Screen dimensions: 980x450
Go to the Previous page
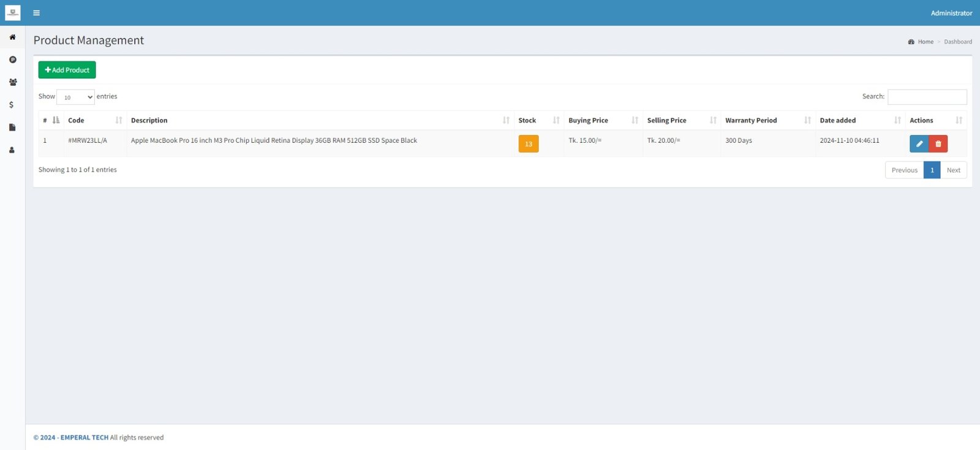point(904,170)
